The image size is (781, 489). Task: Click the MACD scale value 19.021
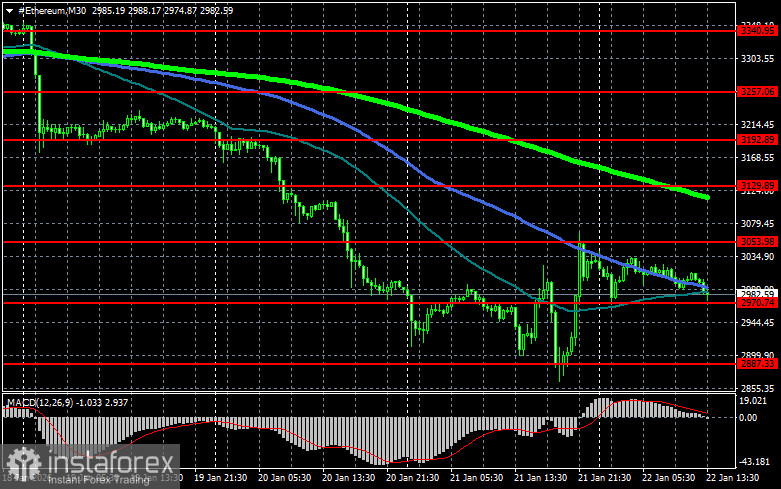point(753,401)
